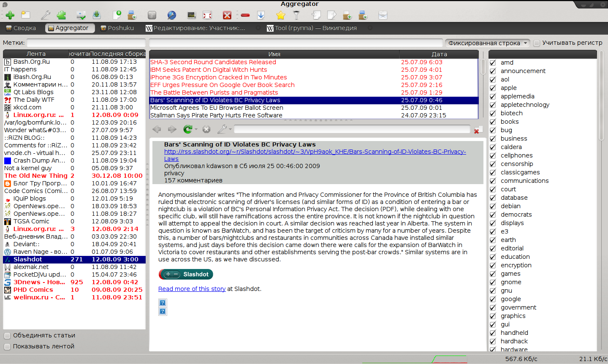Click the download arrow tray icon
The image size is (608, 364).
point(97,16)
